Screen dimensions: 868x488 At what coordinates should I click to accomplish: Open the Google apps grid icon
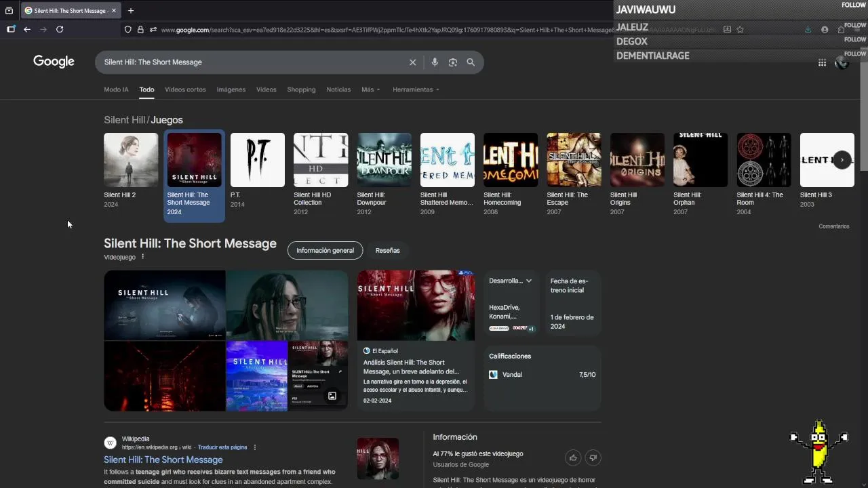(x=822, y=62)
